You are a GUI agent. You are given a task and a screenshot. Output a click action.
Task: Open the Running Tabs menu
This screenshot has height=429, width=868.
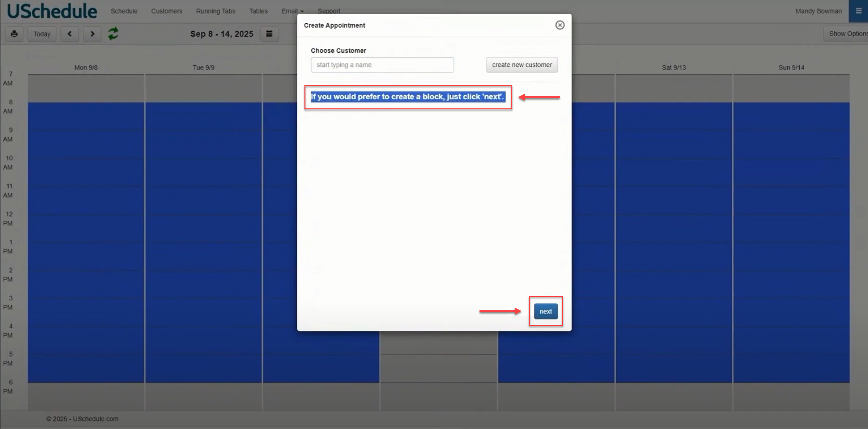click(215, 11)
